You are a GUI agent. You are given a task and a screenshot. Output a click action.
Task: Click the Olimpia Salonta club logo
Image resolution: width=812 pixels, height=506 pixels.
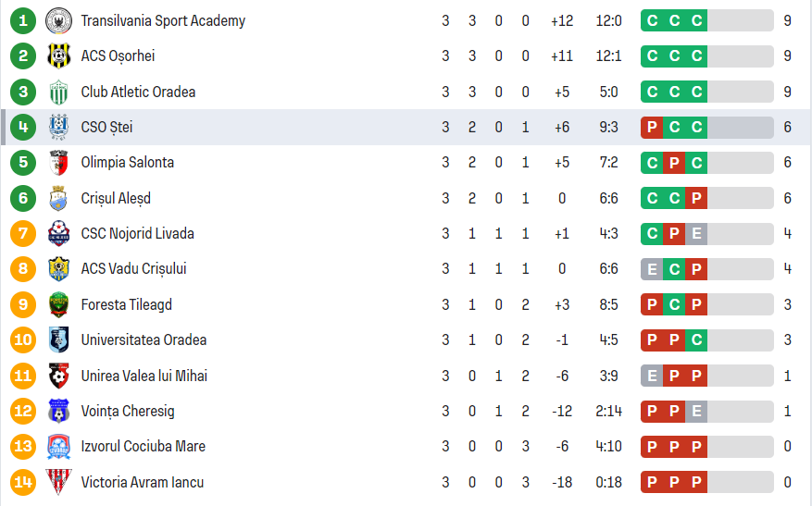pos(59,162)
